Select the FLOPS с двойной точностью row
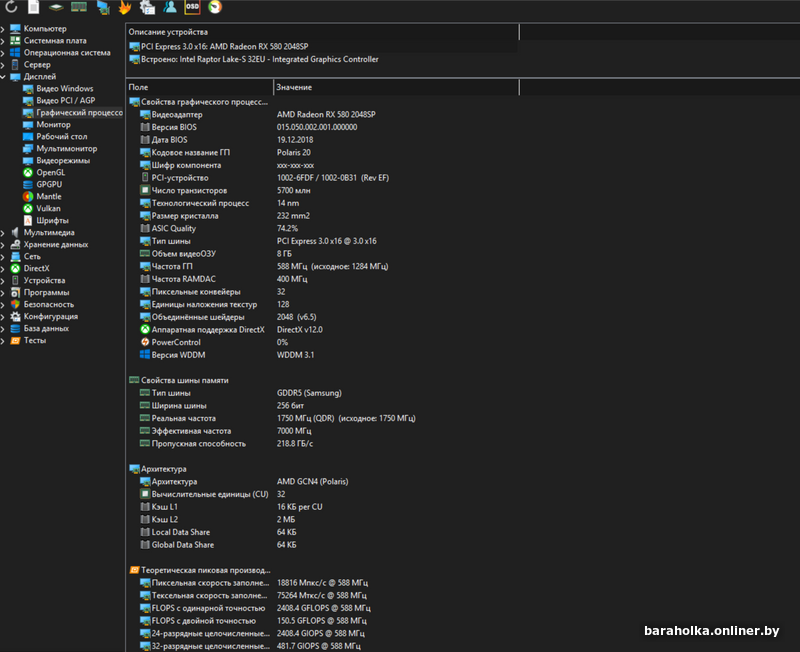The image size is (800, 652). point(322,621)
